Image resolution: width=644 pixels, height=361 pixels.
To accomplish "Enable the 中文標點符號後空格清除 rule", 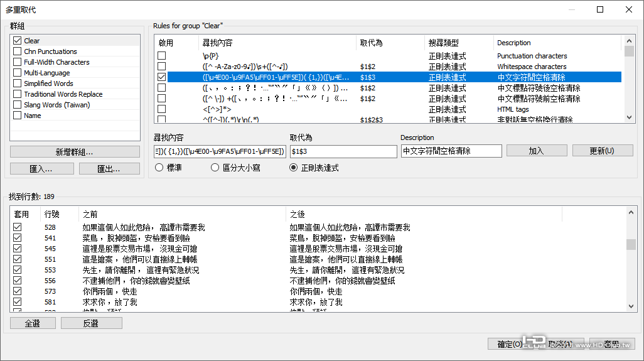I will [x=162, y=87].
